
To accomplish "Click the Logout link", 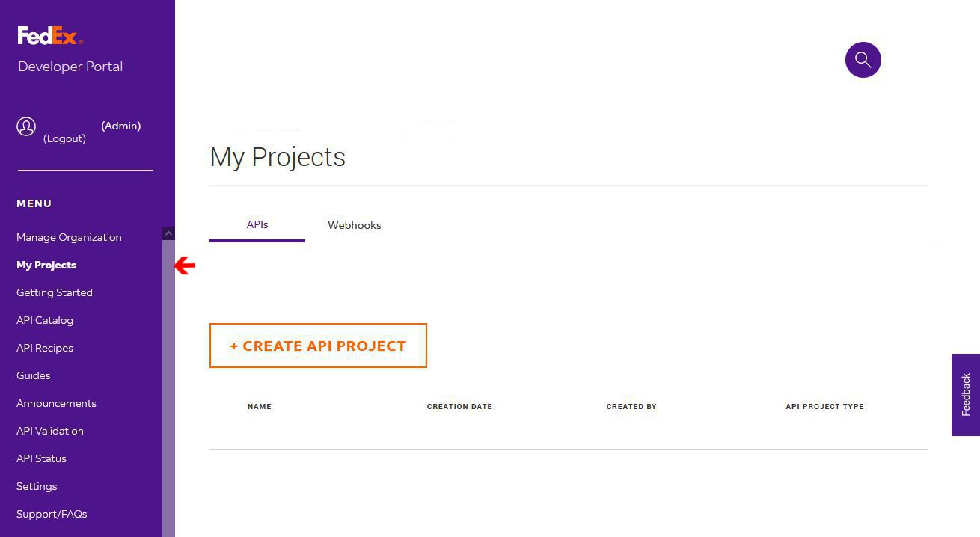I will (64, 138).
